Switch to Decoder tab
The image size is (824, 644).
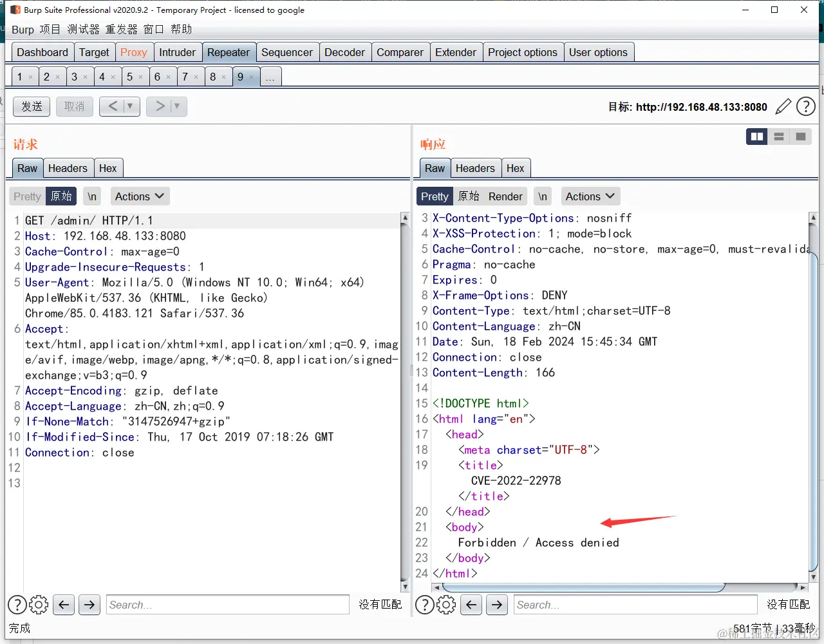click(x=344, y=52)
